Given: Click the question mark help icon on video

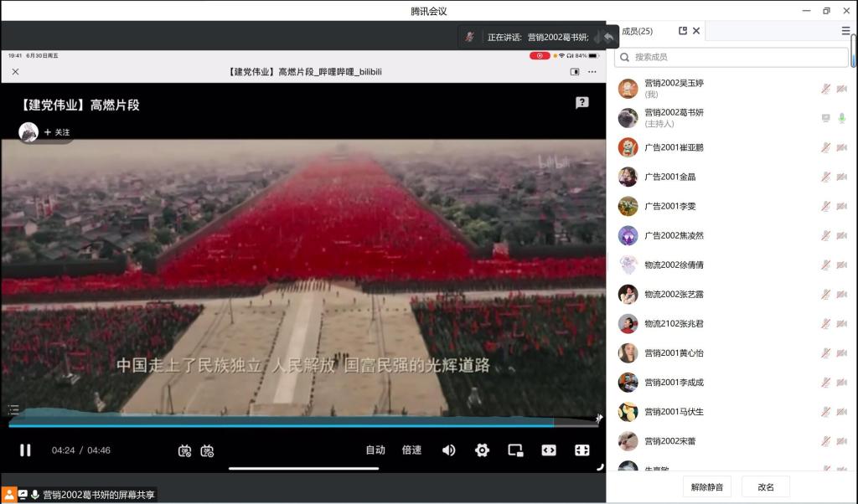Looking at the screenshot, I should (582, 102).
